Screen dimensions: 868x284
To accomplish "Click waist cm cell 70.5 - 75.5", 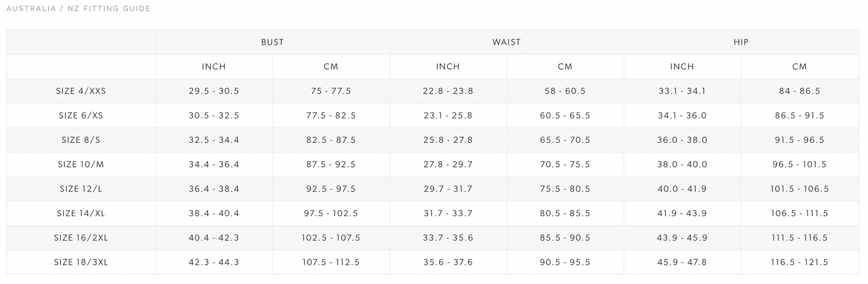I will [565, 164].
